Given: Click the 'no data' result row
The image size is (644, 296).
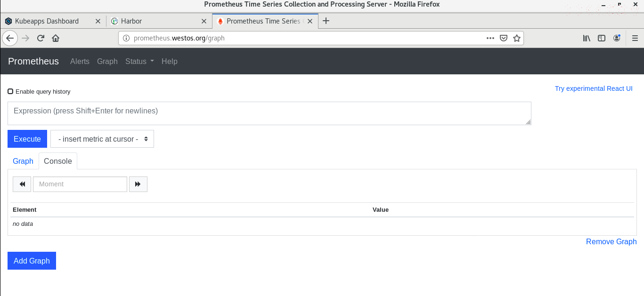Looking at the screenshot, I should (x=322, y=224).
